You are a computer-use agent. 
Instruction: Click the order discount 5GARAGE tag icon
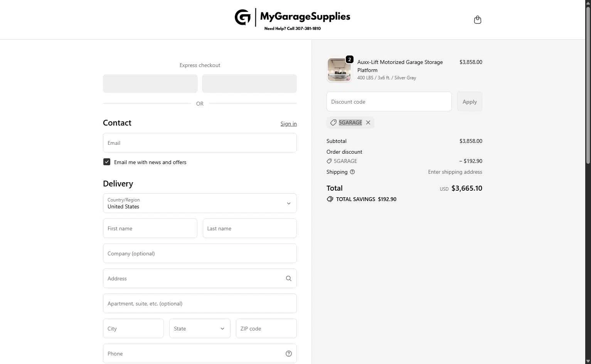coord(329,161)
